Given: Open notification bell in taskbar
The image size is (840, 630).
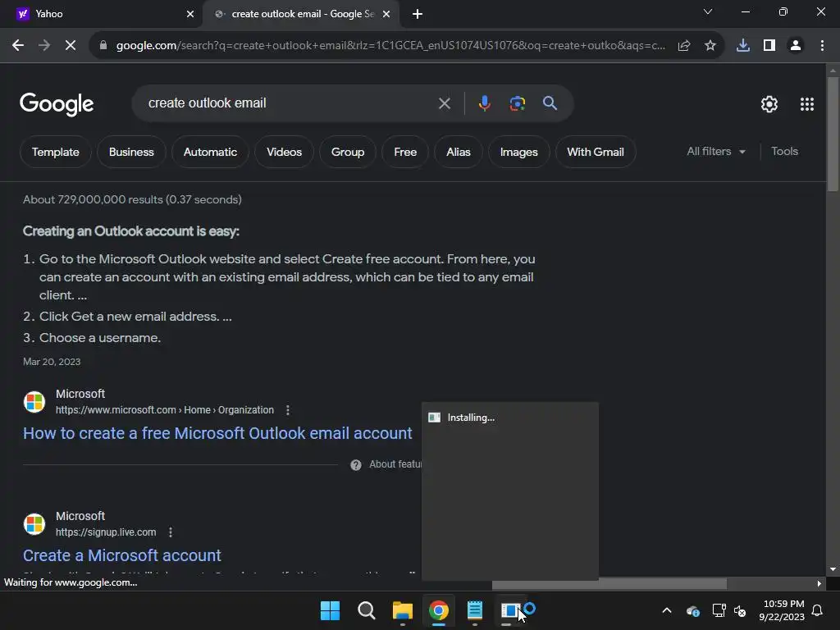Looking at the screenshot, I should tap(818, 610).
